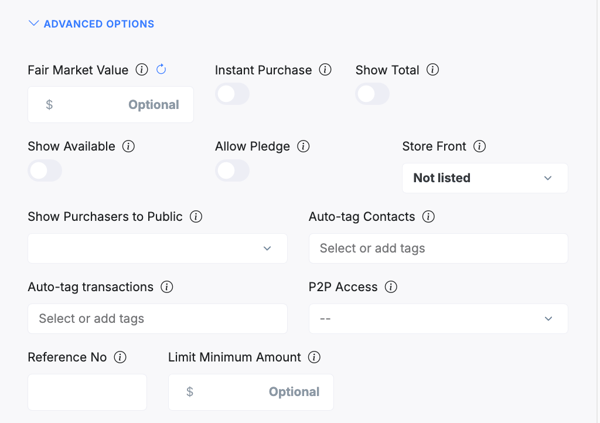Open Show Purchasers to Public dropdown
This screenshot has height=423, width=600.
157,248
